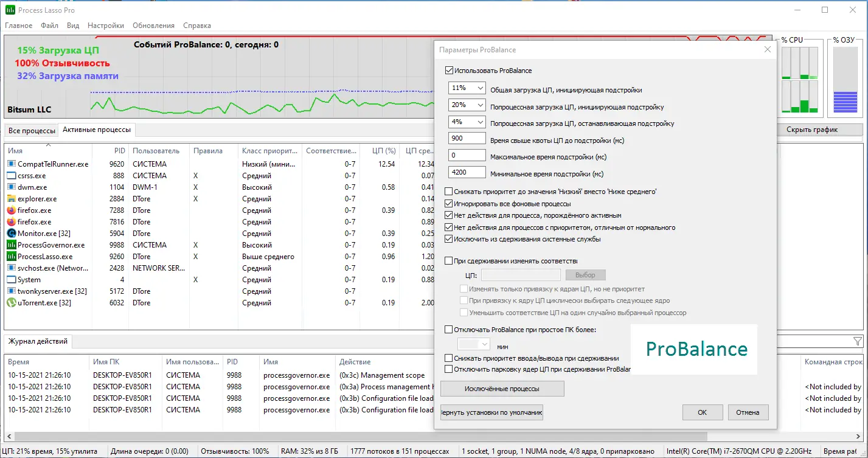
Task: Open the Настройки menu
Action: pos(106,26)
